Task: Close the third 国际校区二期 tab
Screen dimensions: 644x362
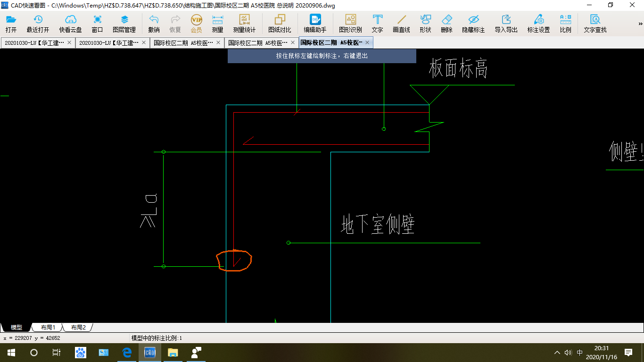Action: click(218, 42)
